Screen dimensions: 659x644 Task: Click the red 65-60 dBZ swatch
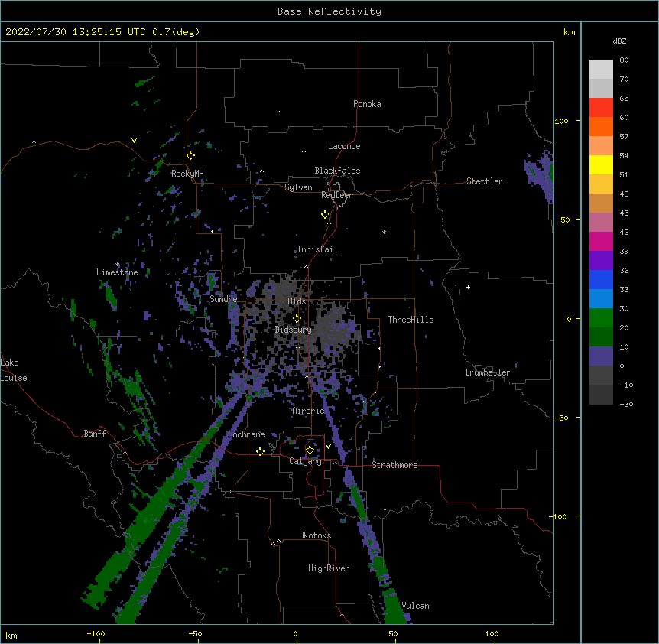tap(601, 108)
